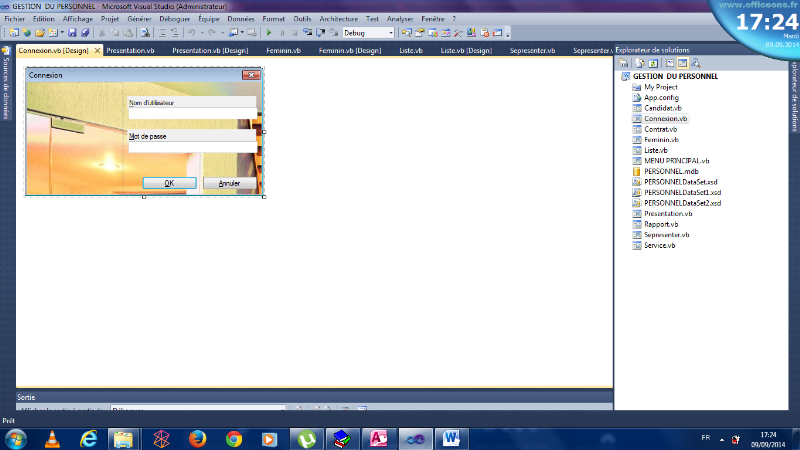Click Comment selected lines icon

(x=162, y=33)
